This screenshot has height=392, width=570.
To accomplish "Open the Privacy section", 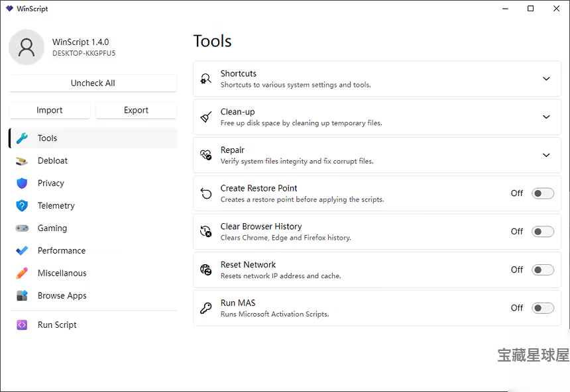I will pos(93,183).
